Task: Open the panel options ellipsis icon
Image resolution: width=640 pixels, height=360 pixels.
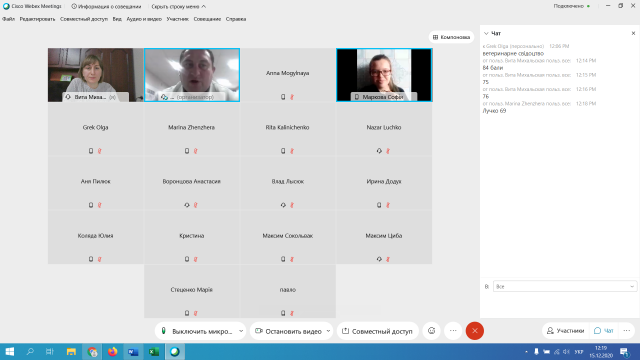Action: point(627,331)
